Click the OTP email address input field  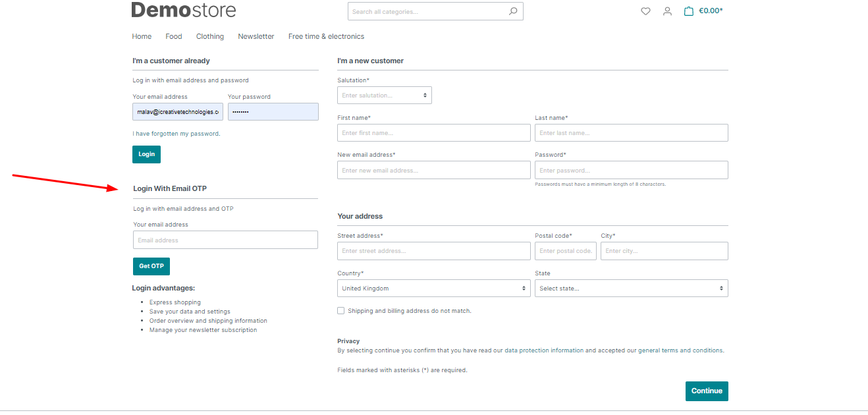(225, 240)
